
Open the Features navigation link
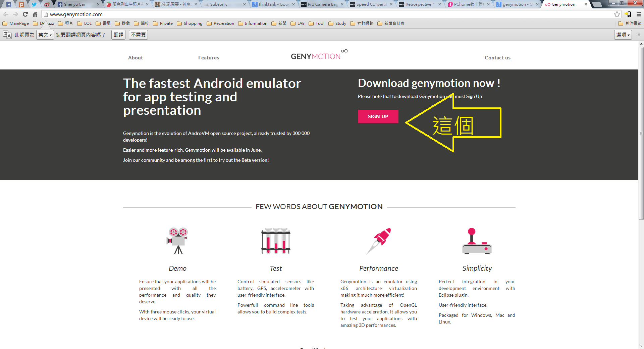(x=208, y=58)
